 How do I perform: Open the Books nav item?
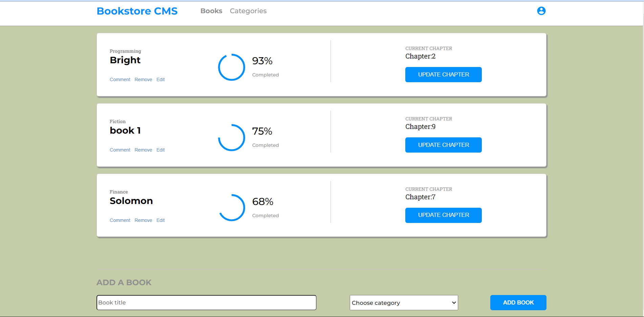click(x=211, y=11)
